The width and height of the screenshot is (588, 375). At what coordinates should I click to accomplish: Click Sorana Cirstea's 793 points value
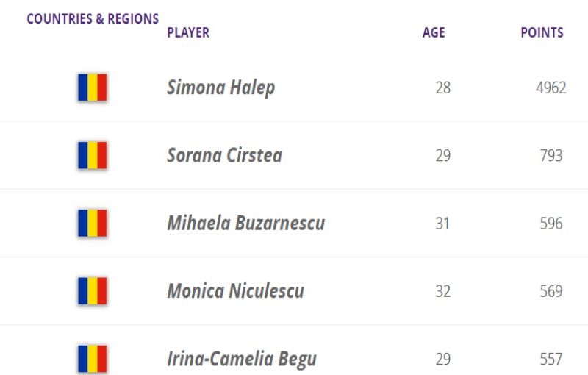coord(551,156)
